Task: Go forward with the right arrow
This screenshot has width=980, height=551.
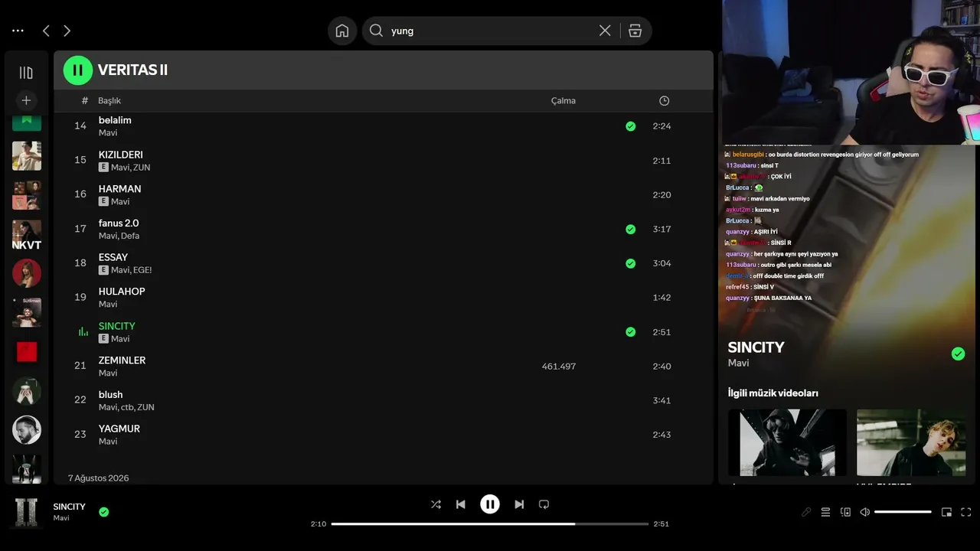Action: click(x=67, y=31)
